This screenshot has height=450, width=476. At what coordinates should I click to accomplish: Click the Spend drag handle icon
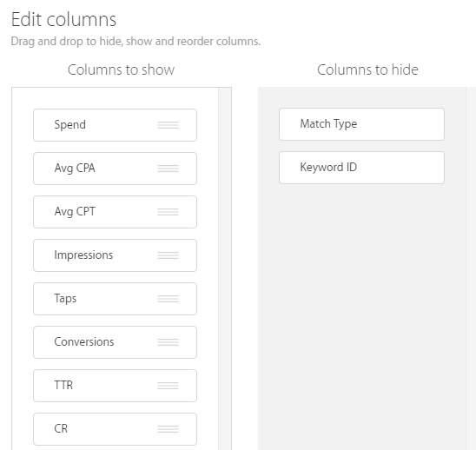pyautogui.click(x=168, y=125)
